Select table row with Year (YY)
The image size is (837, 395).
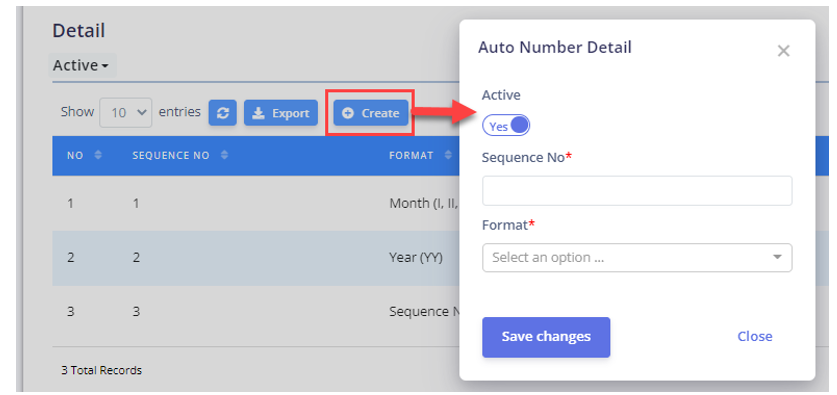click(256, 258)
